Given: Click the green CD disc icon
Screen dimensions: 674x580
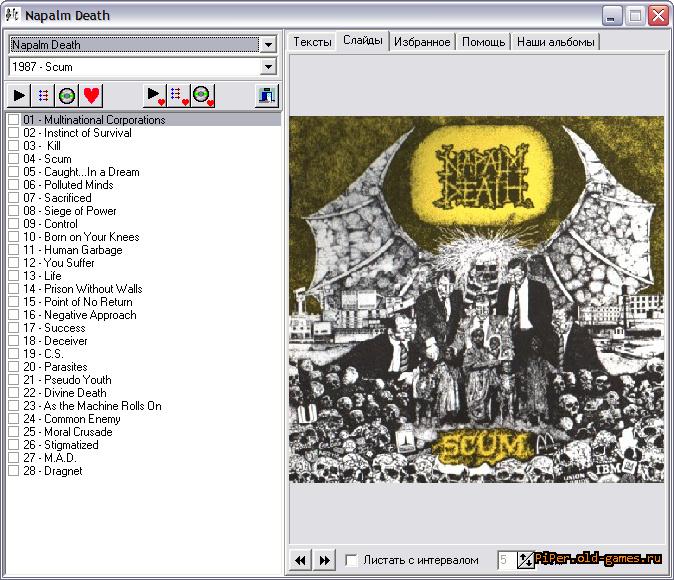Looking at the screenshot, I should pyautogui.click(x=67, y=95).
